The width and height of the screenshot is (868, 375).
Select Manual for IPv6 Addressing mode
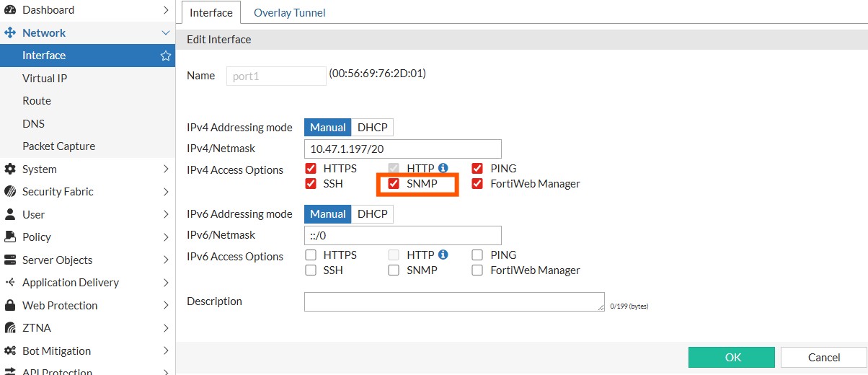328,214
